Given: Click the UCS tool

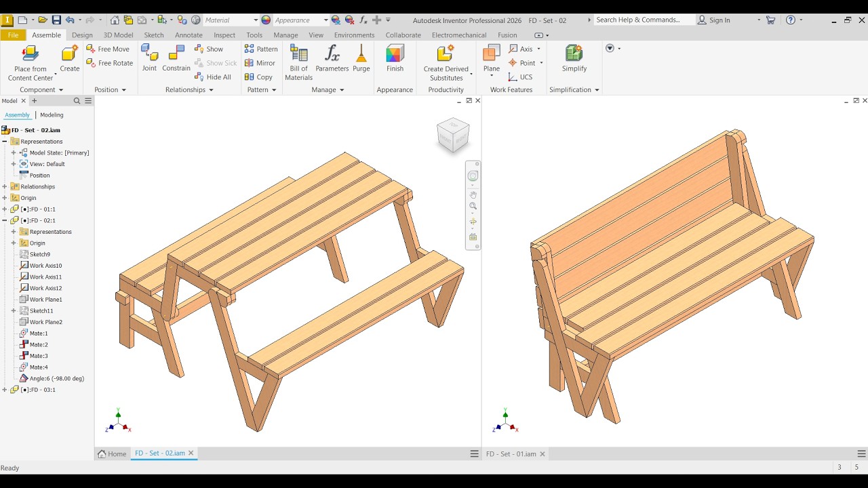Looking at the screenshot, I should [520, 77].
